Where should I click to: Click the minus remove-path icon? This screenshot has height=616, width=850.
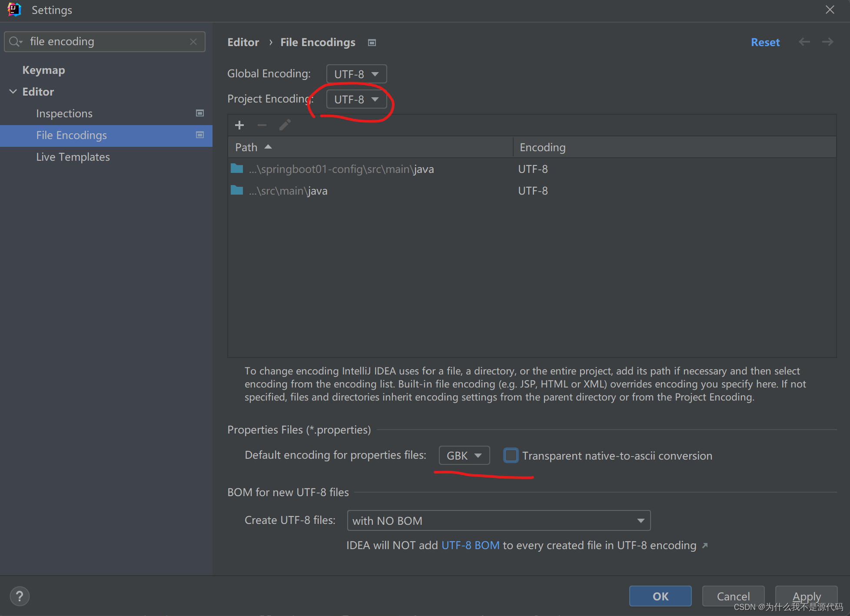[x=262, y=126]
